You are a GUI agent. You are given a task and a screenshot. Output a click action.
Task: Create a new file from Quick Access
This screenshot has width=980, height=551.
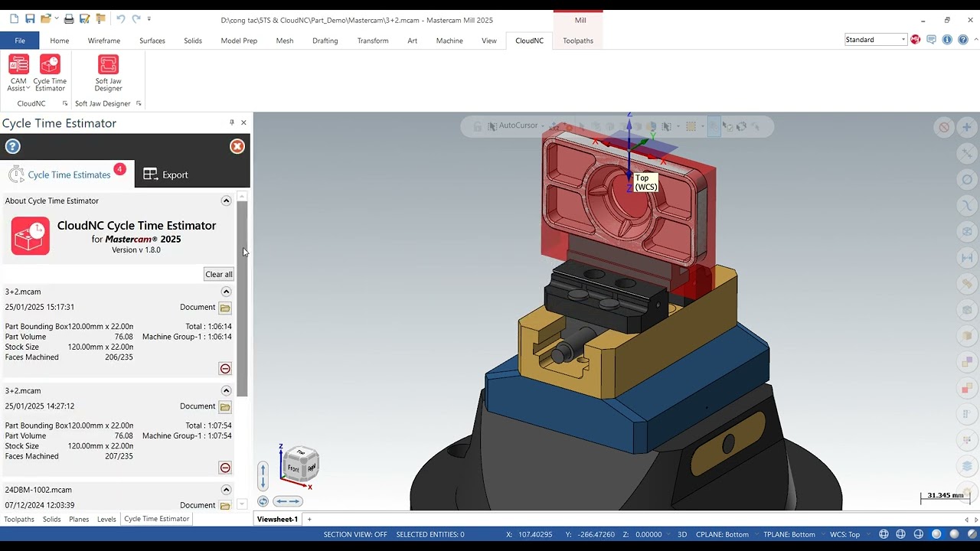click(x=14, y=19)
